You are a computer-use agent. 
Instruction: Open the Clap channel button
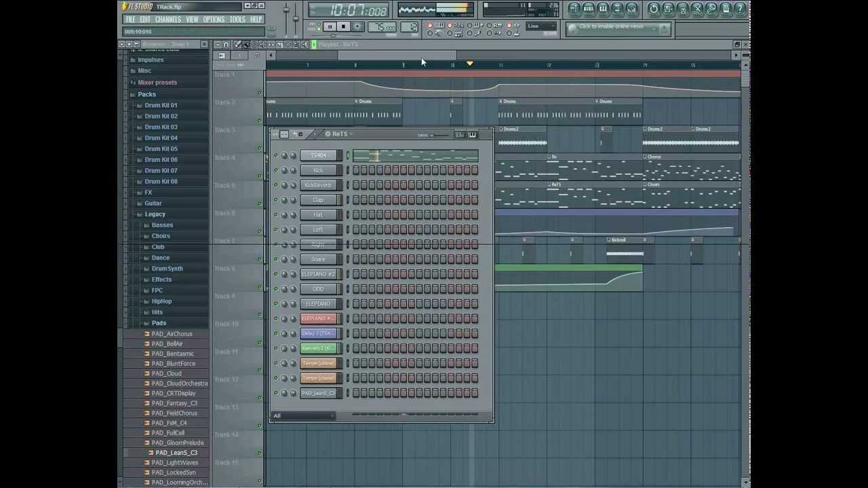[x=318, y=200]
